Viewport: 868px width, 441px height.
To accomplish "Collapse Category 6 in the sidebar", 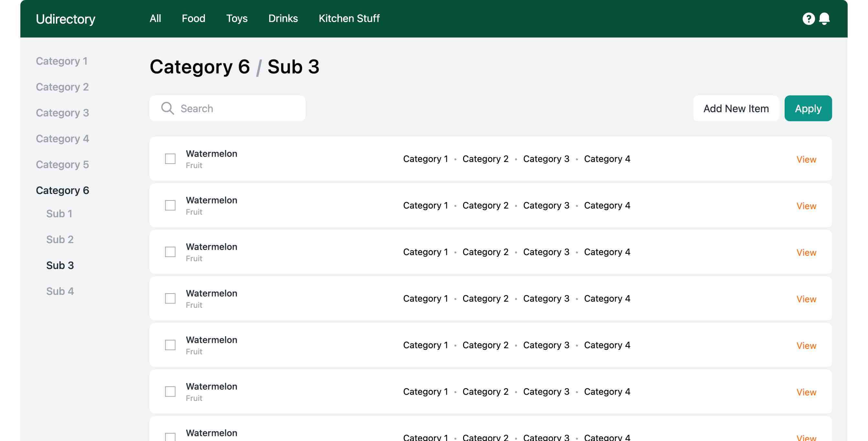I will (62, 190).
